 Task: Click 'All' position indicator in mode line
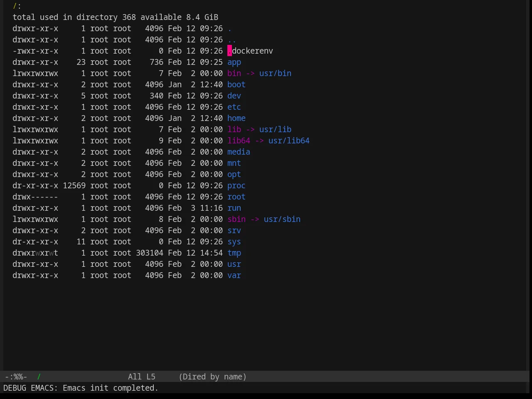click(x=135, y=377)
